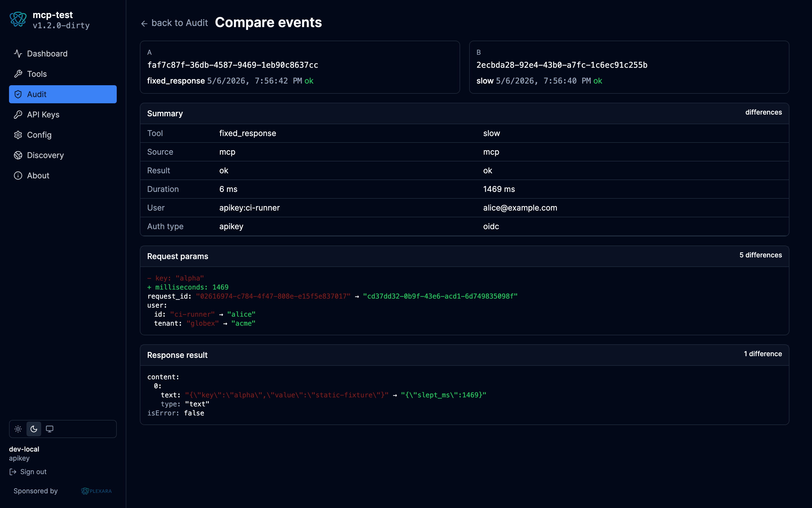Click the Compare events heading
Viewport: 812px width, 508px height.
pos(268,23)
